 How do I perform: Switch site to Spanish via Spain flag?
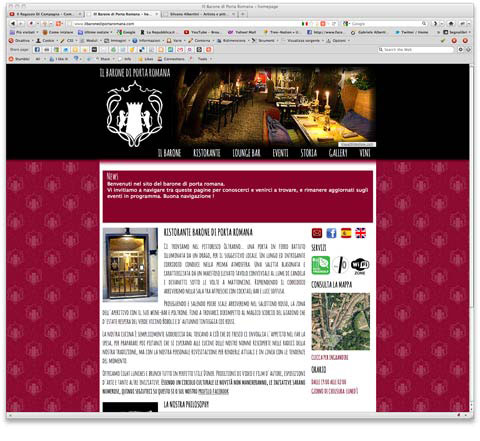pyautogui.click(x=346, y=233)
